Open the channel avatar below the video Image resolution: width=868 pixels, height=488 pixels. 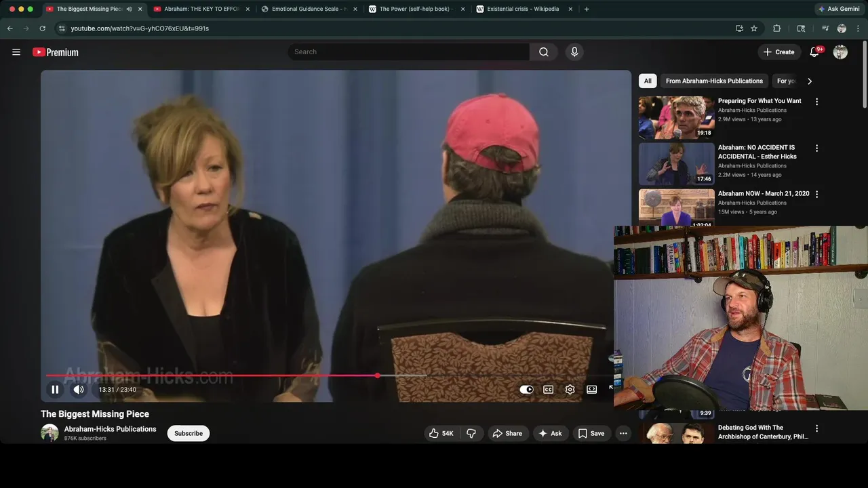[50, 433]
